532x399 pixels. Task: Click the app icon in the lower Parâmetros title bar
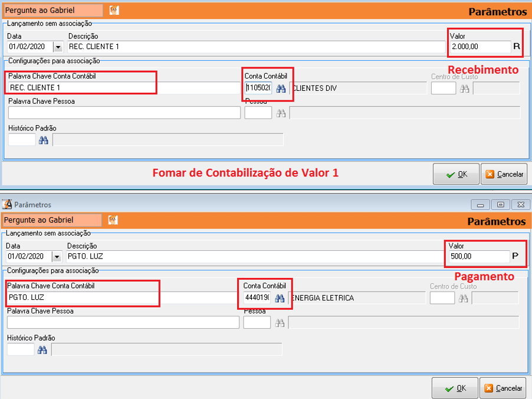[x=7, y=204]
